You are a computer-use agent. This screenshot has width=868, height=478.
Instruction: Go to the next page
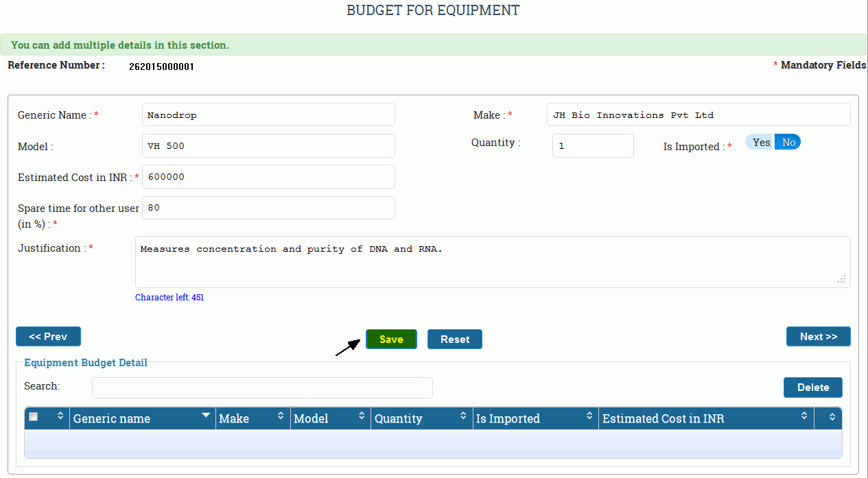[818, 337]
